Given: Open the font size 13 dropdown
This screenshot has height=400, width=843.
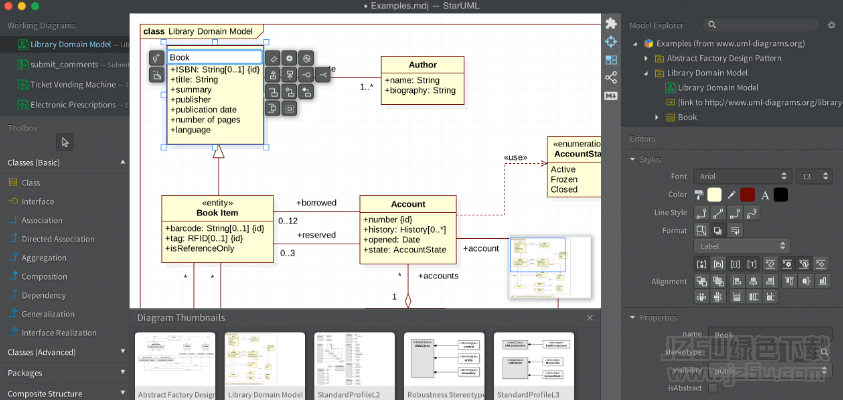Looking at the screenshot, I should pos(814,176).
